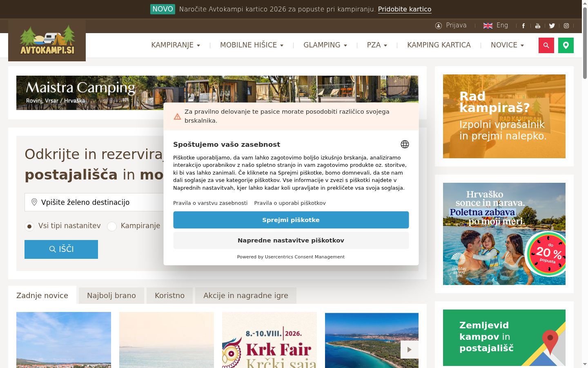This screenshot has width=588, height=368.
Task: Click the globe language icon in cookie dialog
Action: click(x=405, y=144)
